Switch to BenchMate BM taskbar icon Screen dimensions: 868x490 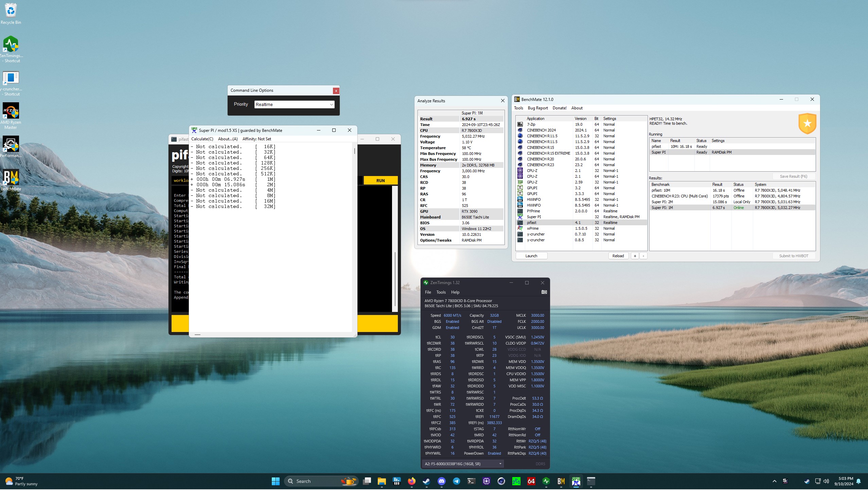pyautogui.click(x=561, y=482)
